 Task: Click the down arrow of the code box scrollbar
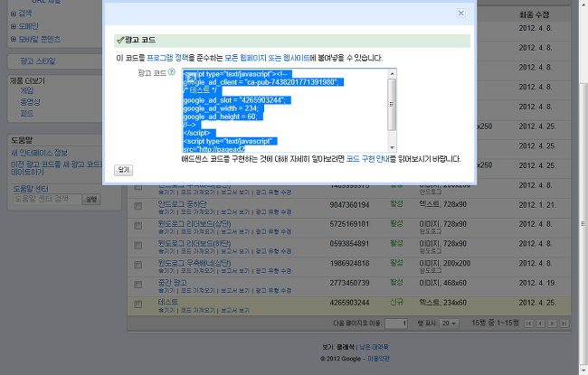tap(392, 147)
